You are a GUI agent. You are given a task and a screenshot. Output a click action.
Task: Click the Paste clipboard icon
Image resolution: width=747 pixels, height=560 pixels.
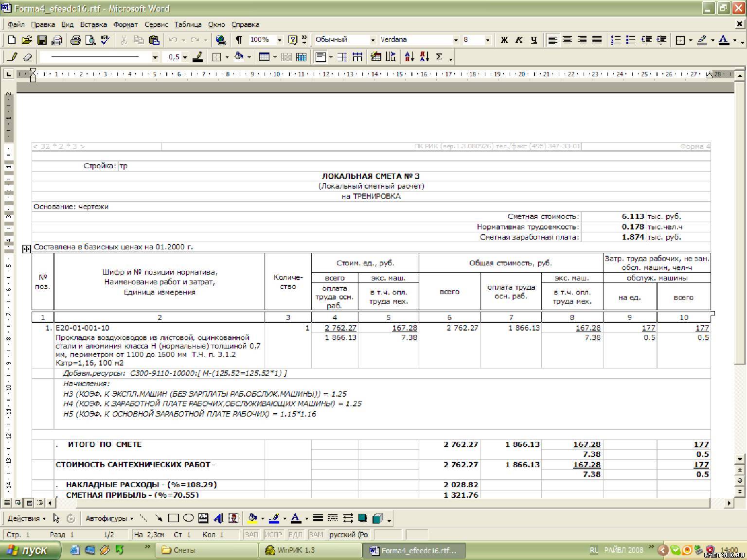154,40
